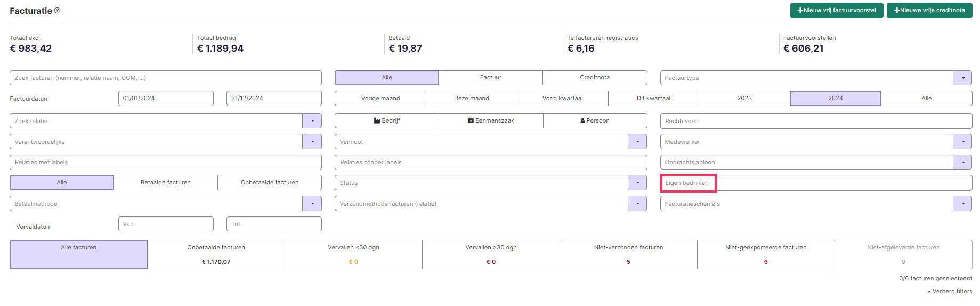Choose the Vorig kwartaal period
The image size is (980, 306).
[563, 98]
